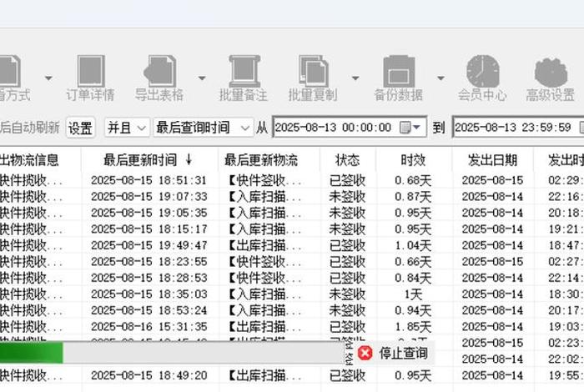Click 未签收 status in the 19:07:33 row

[347, 197]
